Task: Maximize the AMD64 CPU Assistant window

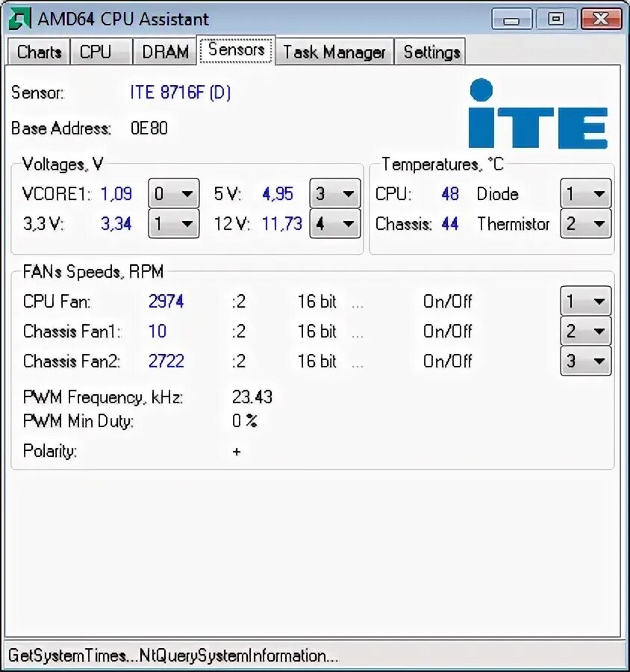Action: click(556, 19)
